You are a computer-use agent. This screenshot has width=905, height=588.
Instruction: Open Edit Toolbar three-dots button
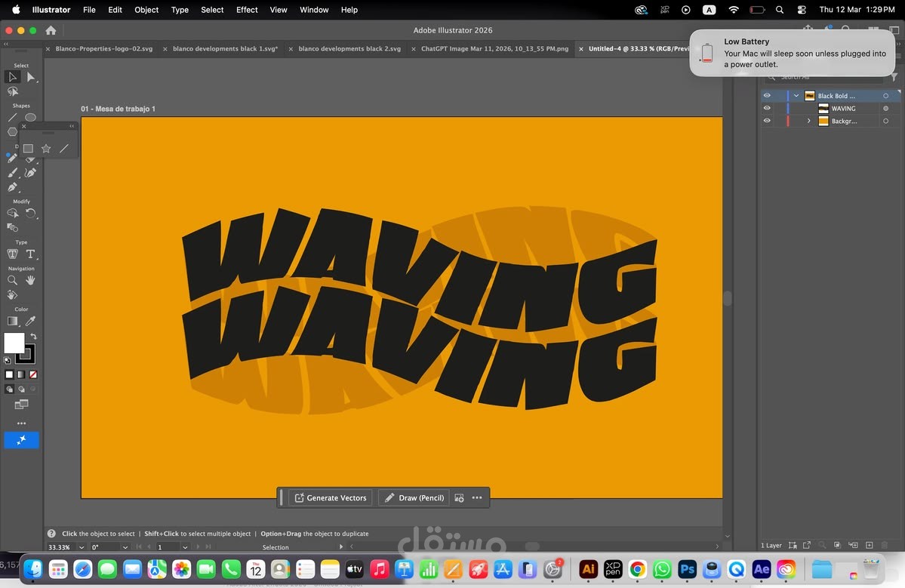click(21, 423)
